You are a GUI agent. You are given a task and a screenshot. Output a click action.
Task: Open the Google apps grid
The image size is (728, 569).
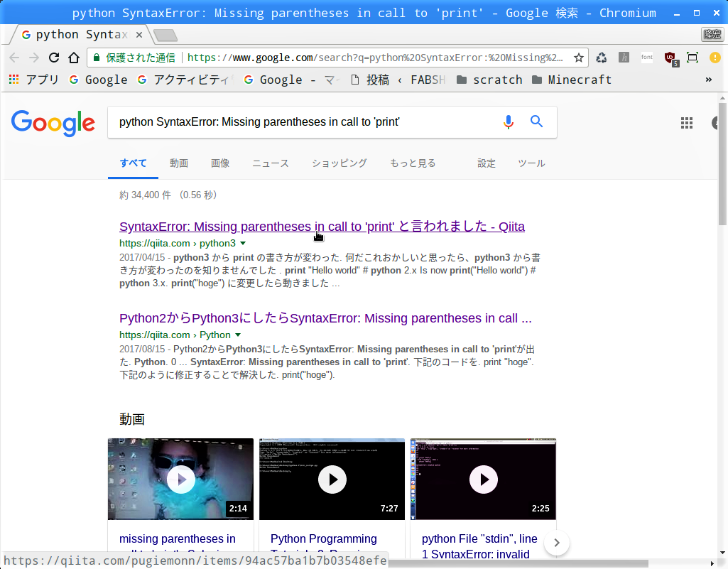[x=687, y=123]
